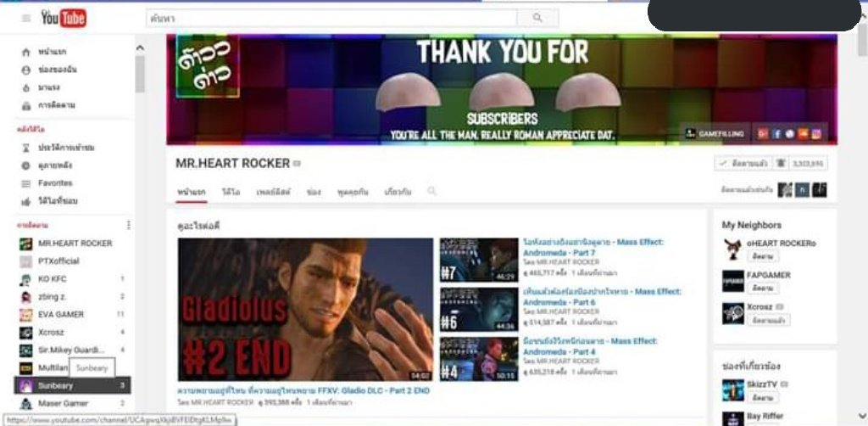Select the channel Home tab
This screenshot has height=426, width=868.
pos(192,192)
